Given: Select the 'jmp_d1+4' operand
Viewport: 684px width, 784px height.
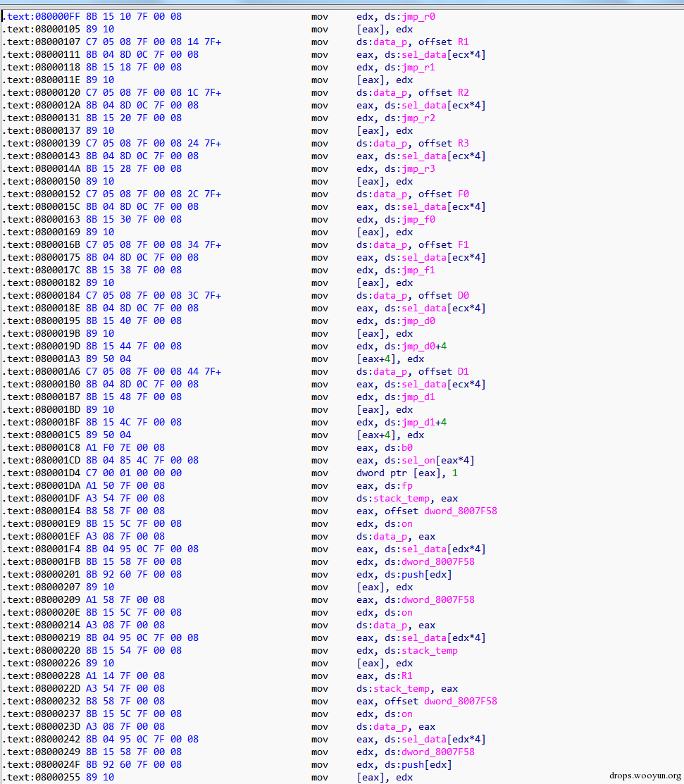Looking at the screenshot, I should (424, 423).
